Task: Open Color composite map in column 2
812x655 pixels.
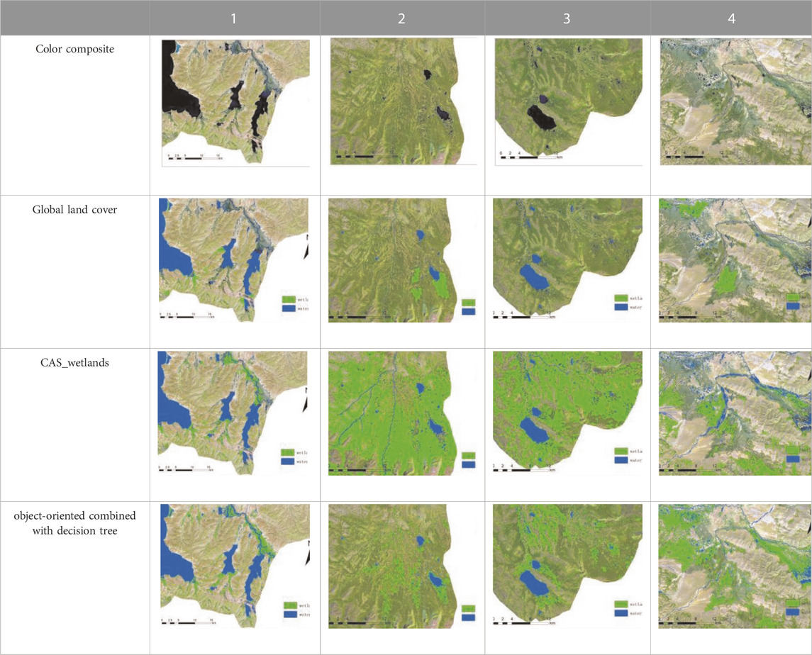Action: click(x=403, y=101)
